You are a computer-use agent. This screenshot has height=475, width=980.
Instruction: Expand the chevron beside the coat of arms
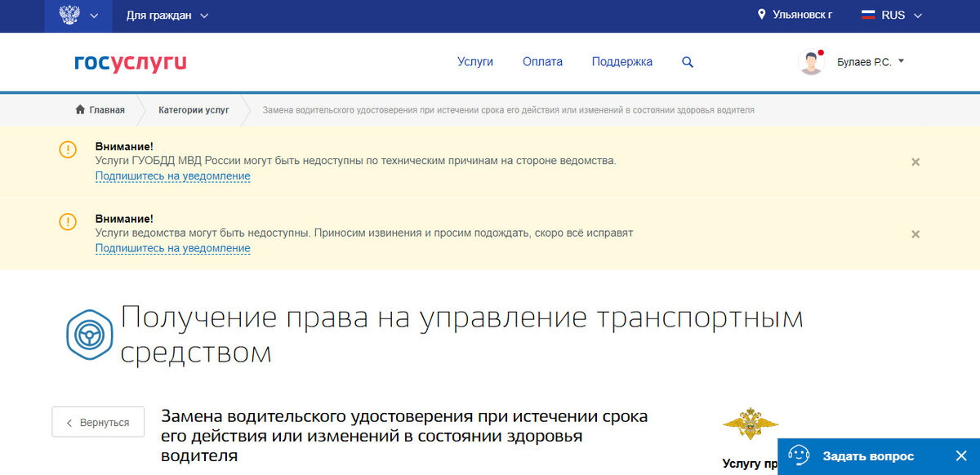(x=94, y=16)
